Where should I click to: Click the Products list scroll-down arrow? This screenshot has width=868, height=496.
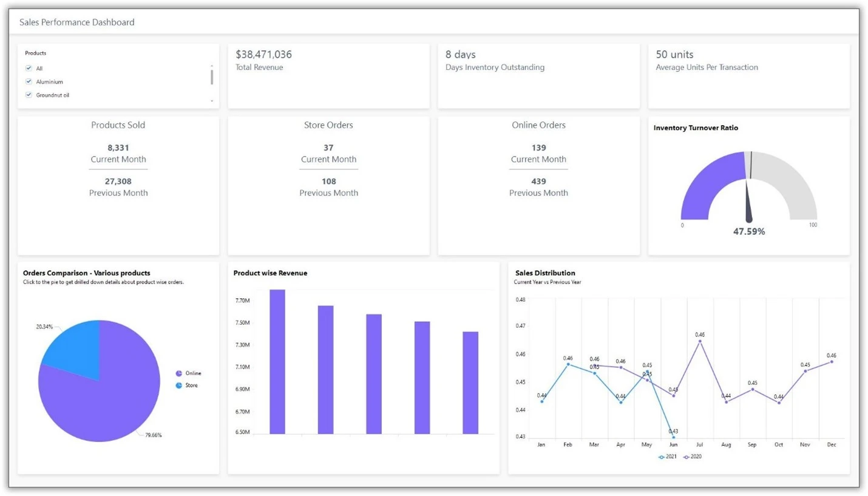[x=212, y=101]
